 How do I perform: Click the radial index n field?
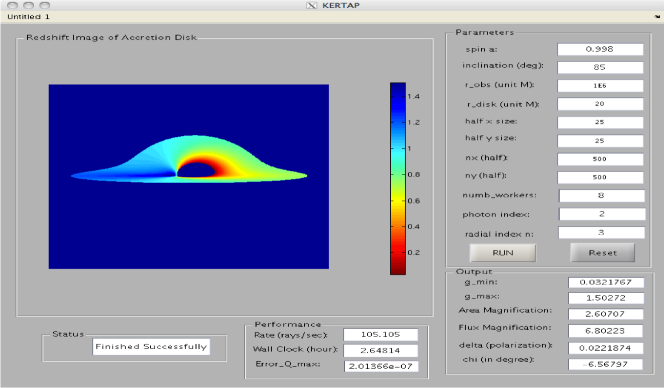601,233
